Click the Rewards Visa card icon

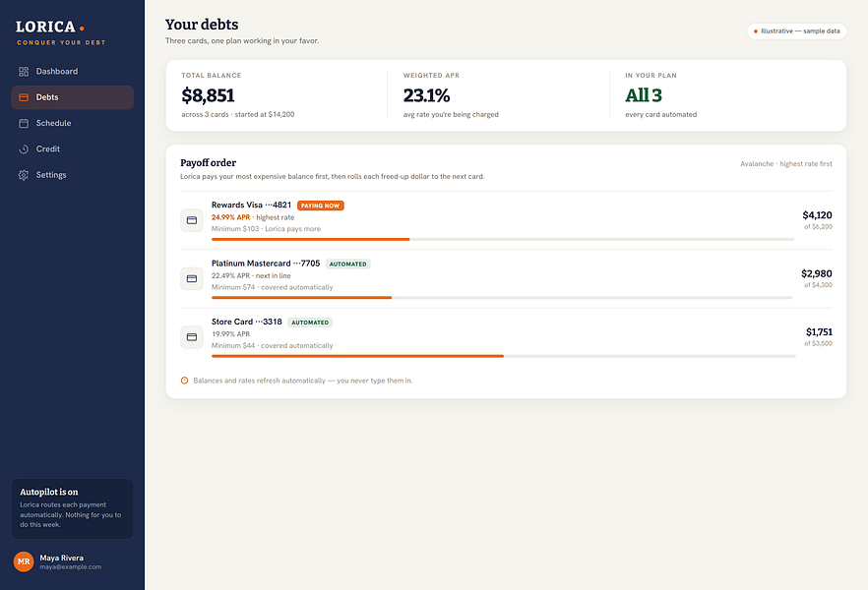192,220
